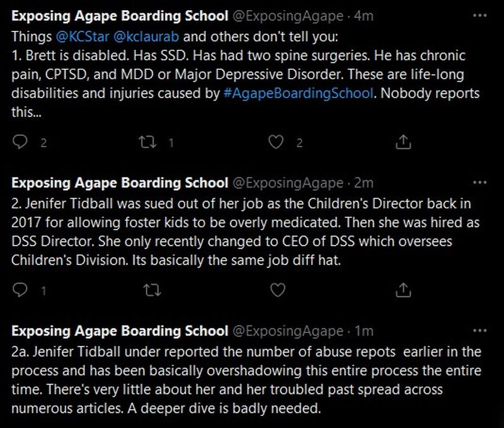Viewport: 504px width, 428px height.
Task: Click the 1m timestamp on third tweet
Action: (x=364, y=330)
